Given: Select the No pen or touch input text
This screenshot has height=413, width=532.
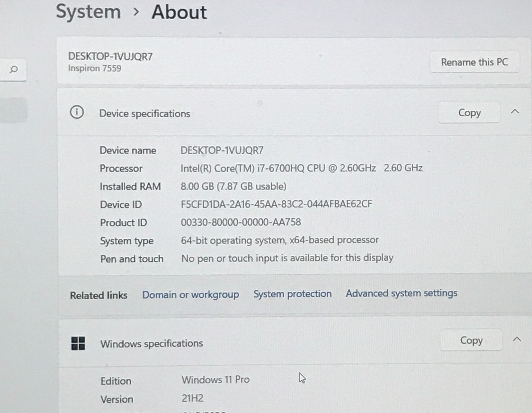Looking at the screenshot, I should click(287, 258).
